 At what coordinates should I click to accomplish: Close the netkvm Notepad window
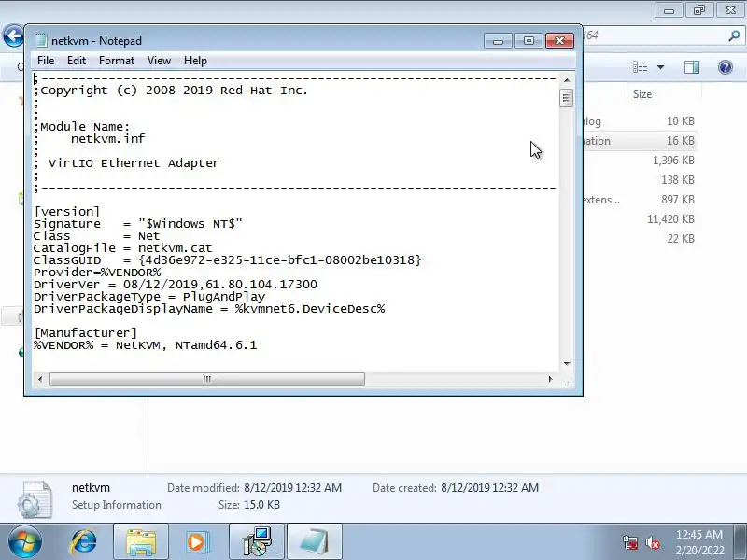[x=559, y=41]
